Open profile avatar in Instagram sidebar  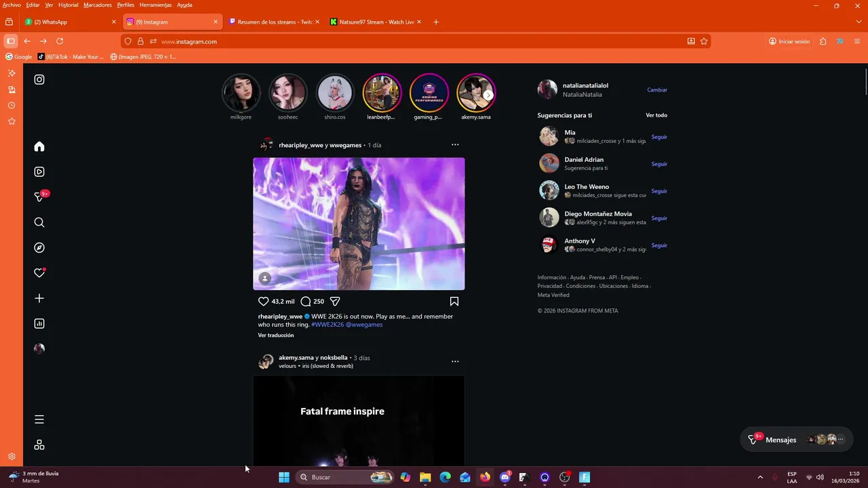(x=39, y=348)
